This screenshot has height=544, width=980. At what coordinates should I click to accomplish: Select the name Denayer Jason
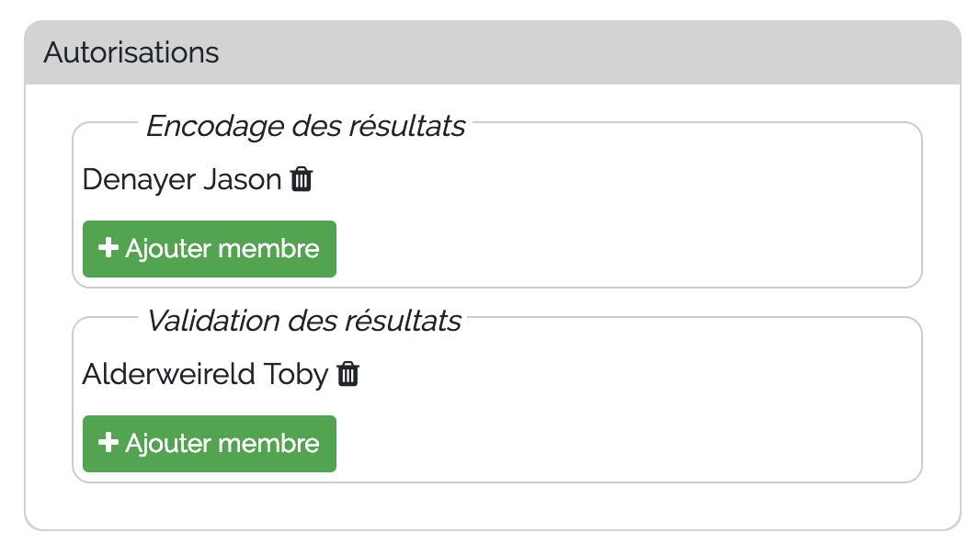point(181,179)
